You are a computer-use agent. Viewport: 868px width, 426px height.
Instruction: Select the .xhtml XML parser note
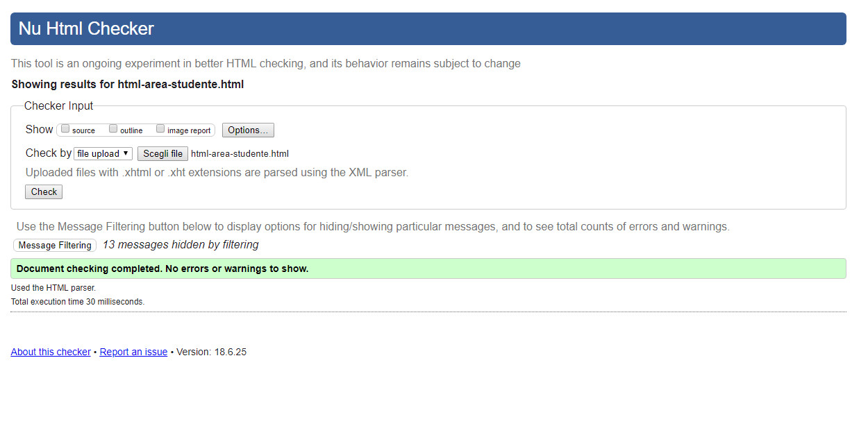(x=217, y=172)
